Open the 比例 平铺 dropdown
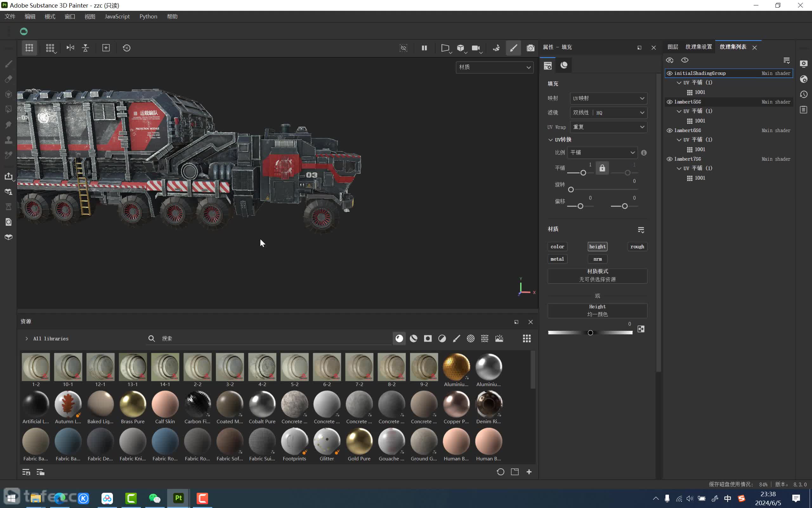This screenshot has height=508, width=812. pyautogui.click(x=602, y=152)
